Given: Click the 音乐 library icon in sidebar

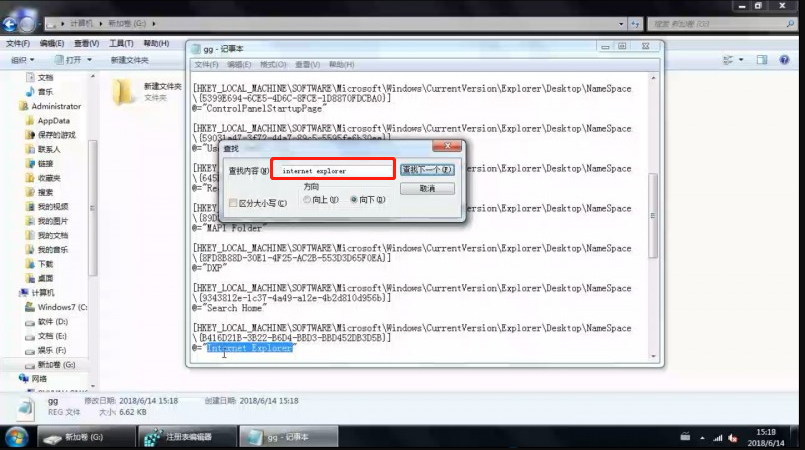Looking at the screenshot, I should [x=30, y=92].
